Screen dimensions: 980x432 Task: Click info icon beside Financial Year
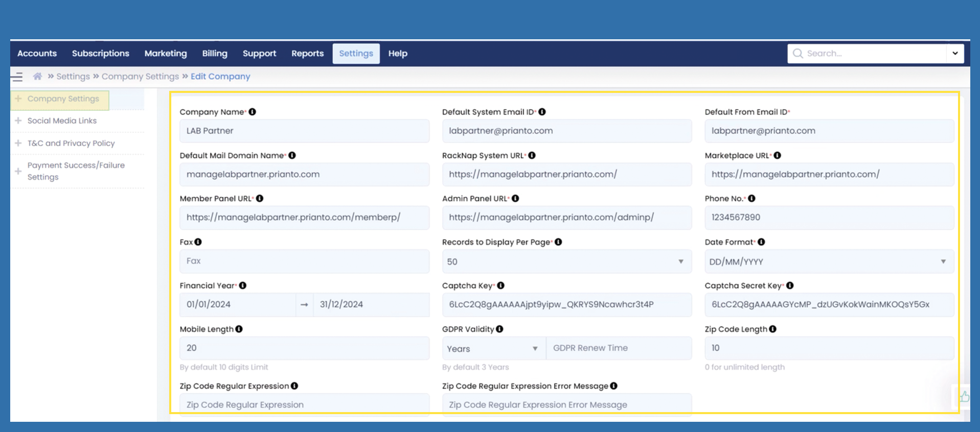click(x=243, y=285)
